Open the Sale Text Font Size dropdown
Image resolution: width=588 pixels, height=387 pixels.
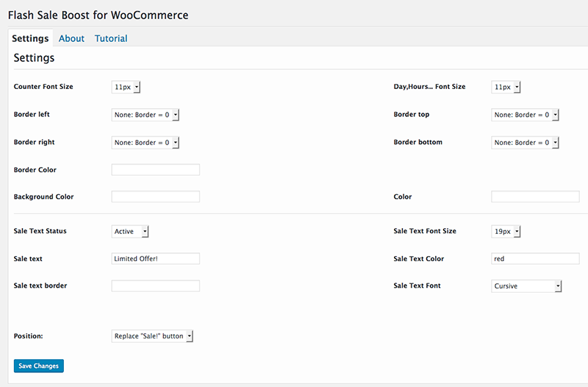[x=506, y=231]
